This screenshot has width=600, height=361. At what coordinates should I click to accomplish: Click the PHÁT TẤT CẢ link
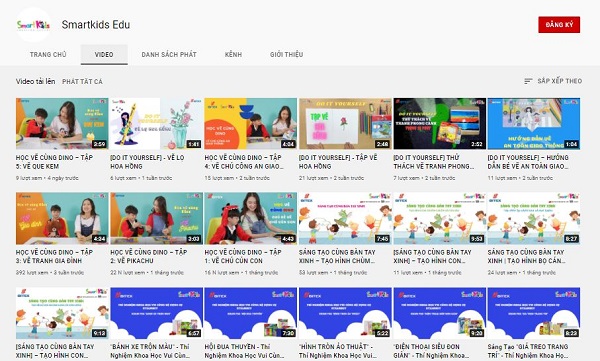[x=82, y=82]
